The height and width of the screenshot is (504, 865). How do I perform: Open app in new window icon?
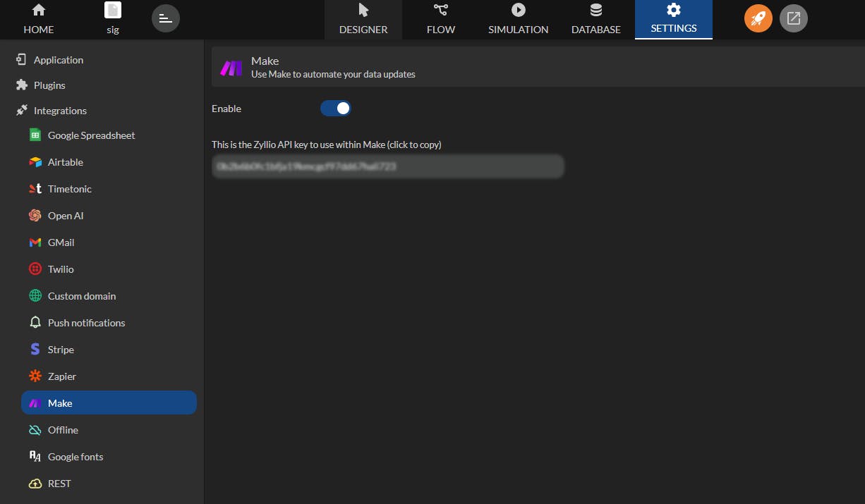pyautogui.click(x=794, y=18)
